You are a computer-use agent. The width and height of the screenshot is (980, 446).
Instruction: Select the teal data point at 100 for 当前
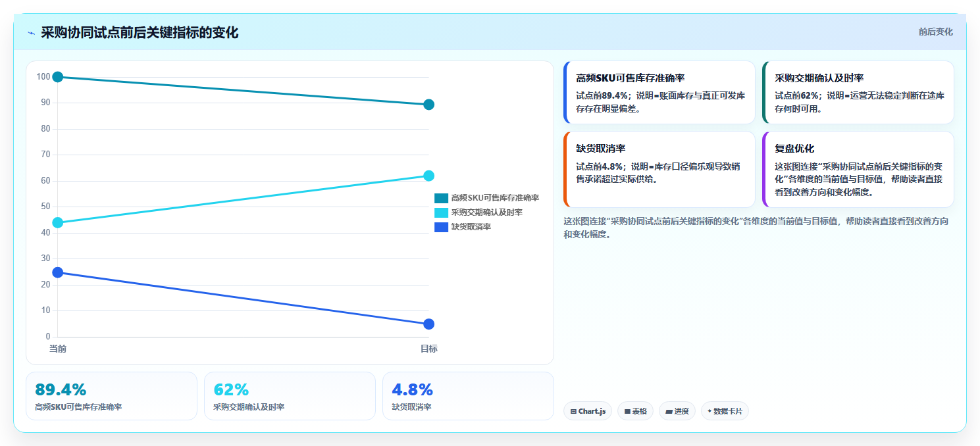[x=58, y=77]
